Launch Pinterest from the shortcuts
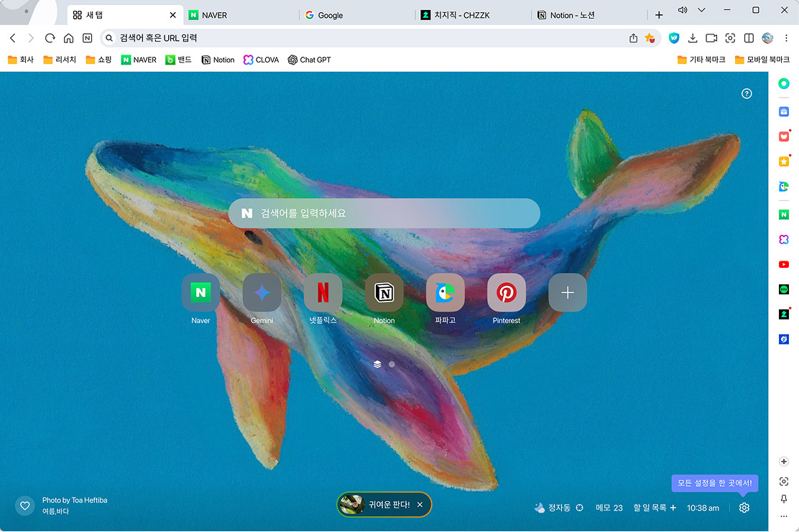 click(506, 293)
